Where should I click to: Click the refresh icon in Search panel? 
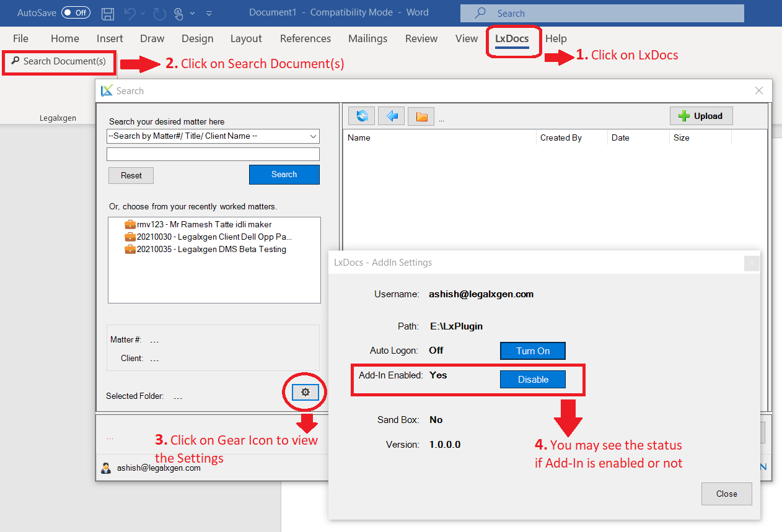(361, 116)
